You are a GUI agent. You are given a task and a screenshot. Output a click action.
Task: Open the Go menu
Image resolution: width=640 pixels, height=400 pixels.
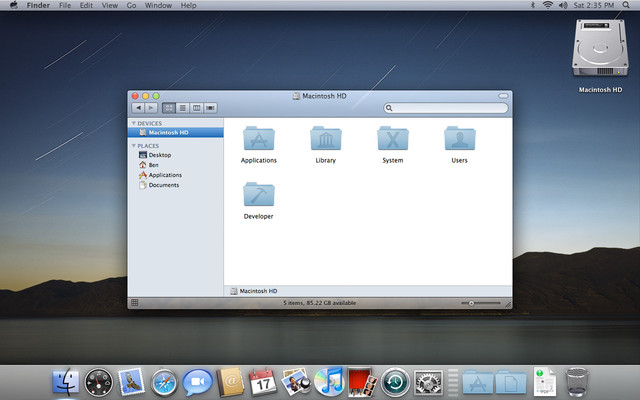click(131, 5)
